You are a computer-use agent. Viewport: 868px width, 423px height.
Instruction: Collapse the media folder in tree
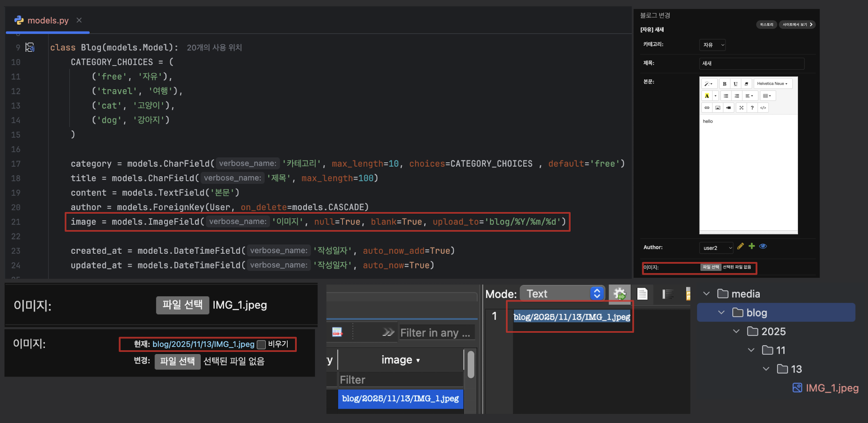(x=706, y=294)
